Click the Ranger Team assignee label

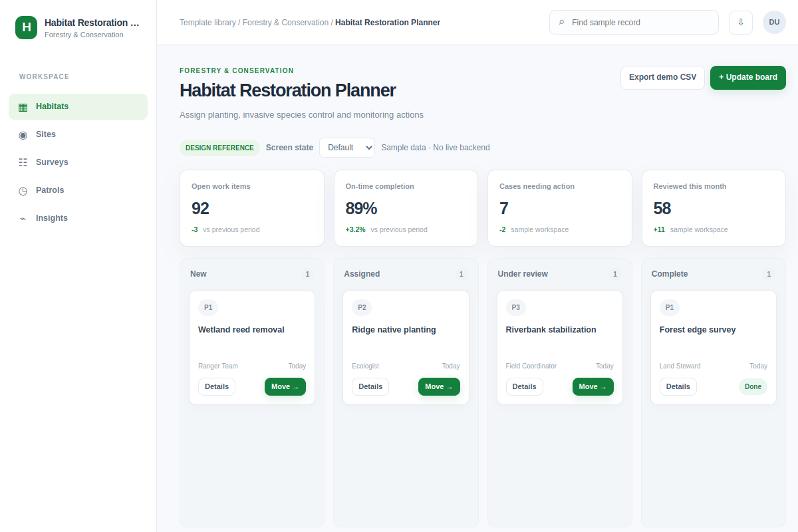click(218, 366)
